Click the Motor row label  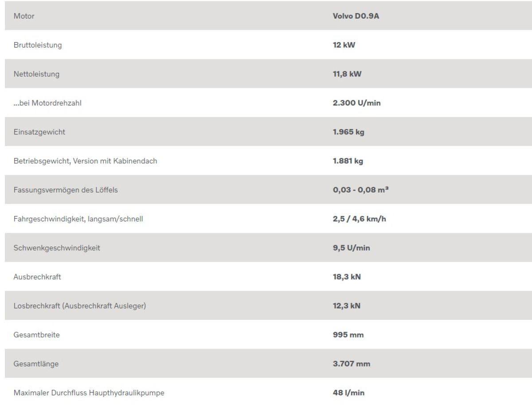coord(24,16)
